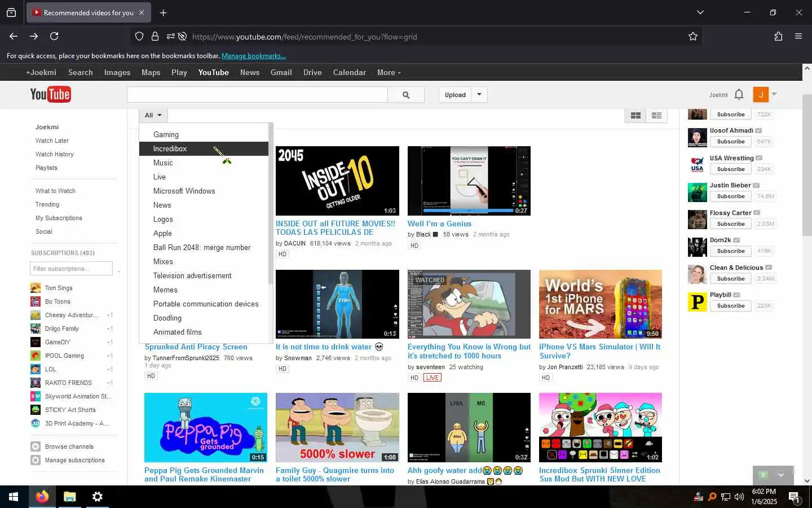Select Incredibox from filter list
The image size is (812, 508).
pyautogui.click(x=204, y=148)
